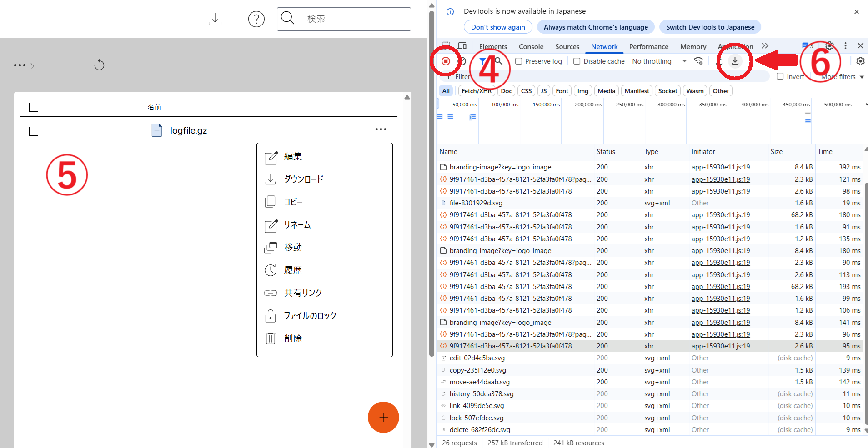Enable the Preserve log checkbox
This screenshot has height=448, width=868.
(x=519, y=61)
